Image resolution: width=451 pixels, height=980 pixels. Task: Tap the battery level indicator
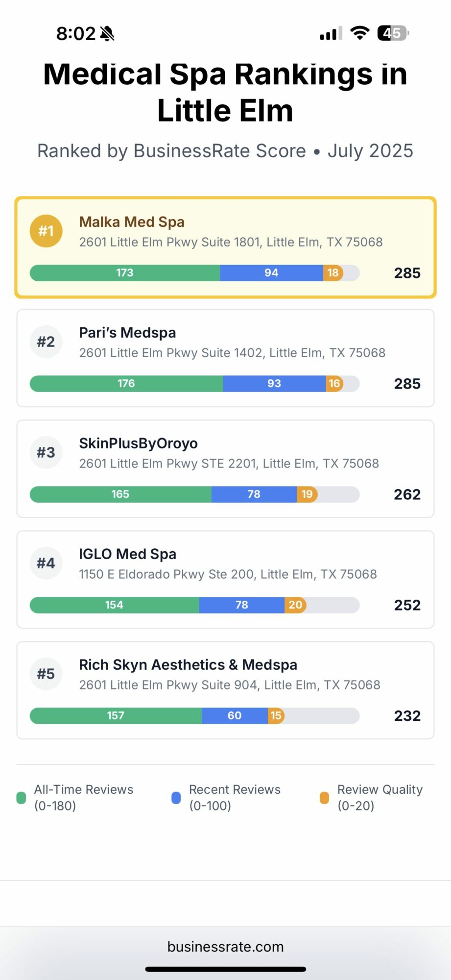point(393,33)
